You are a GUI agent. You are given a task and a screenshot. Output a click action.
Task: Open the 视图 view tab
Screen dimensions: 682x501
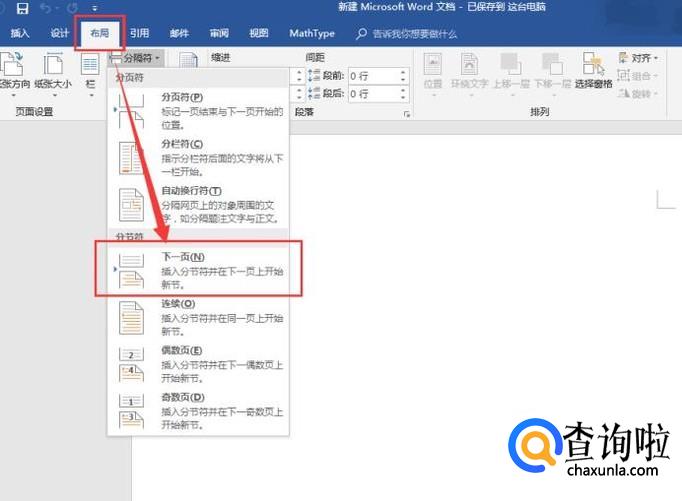[258, 33]
